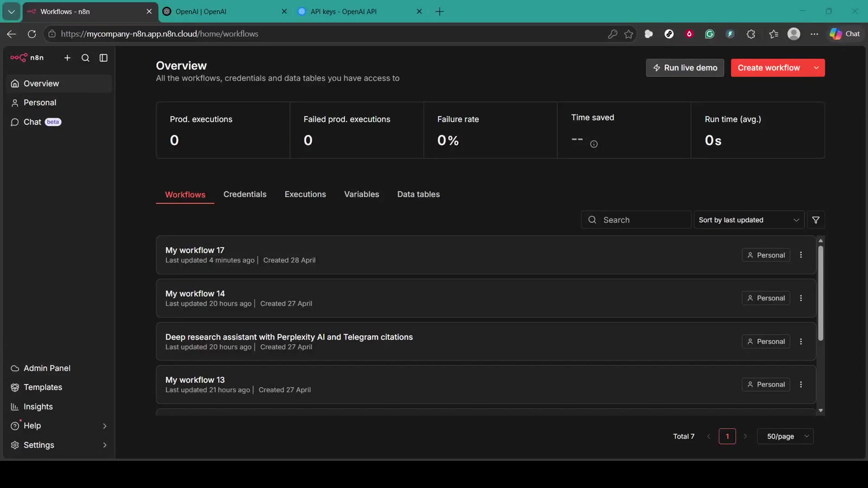Open browser profile avatar
The height and width of the screenshot is (488, 868).
(794, 34)
